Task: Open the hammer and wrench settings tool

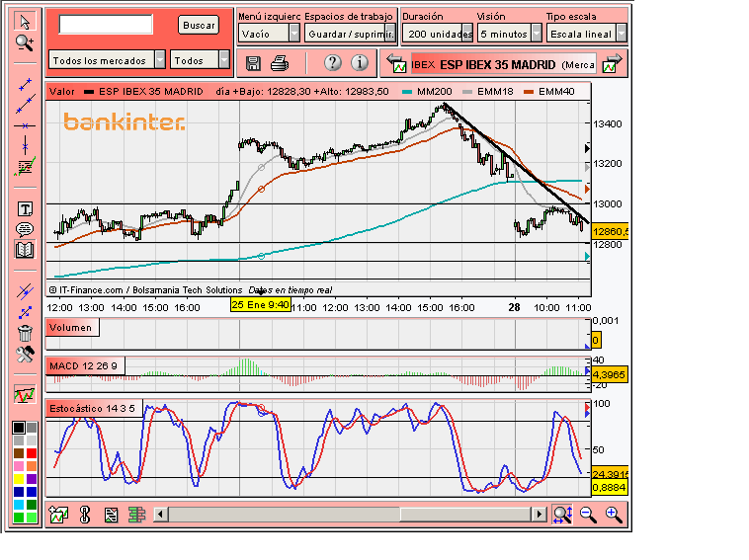Action: tap(25, 355)
